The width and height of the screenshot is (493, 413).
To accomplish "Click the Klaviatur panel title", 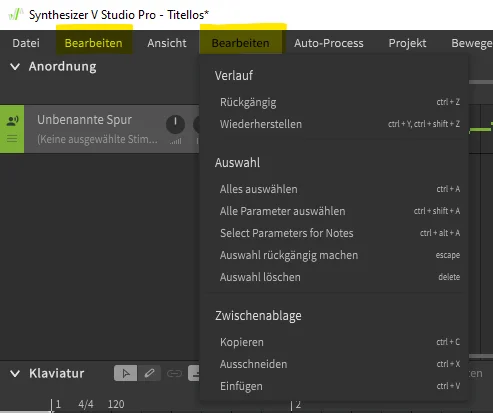I will tap(57, 373).
